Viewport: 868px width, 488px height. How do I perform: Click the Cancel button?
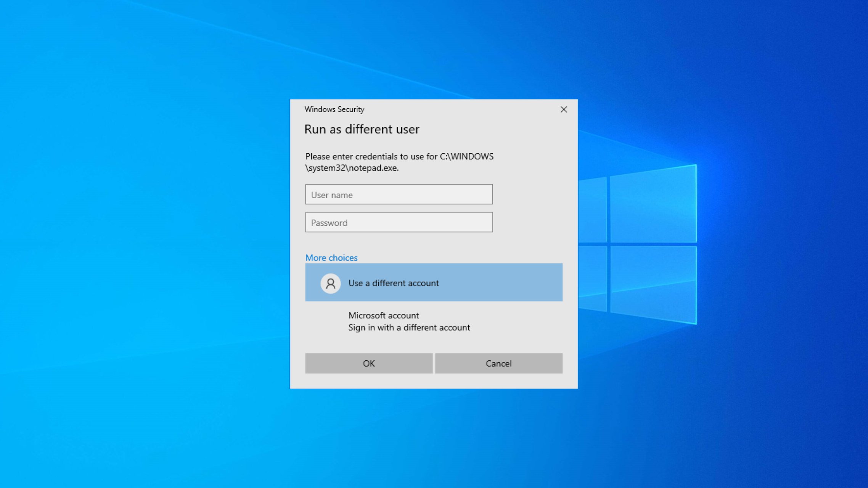(499, 363)
